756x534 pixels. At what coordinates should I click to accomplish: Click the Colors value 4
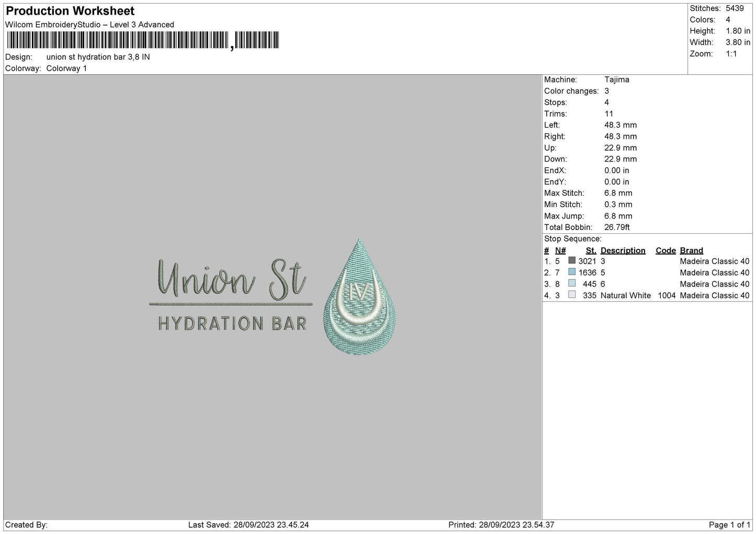pos(728,20)
